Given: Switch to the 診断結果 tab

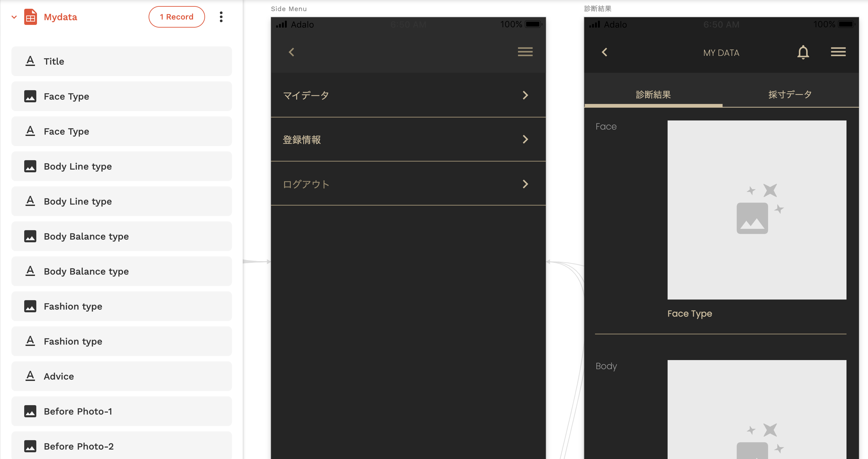Looking at the screenshot, I should tap(653, 95).
